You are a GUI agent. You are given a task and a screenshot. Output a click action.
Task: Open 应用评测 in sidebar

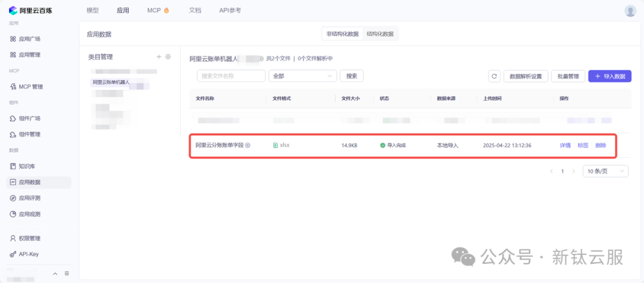click(26, 198)
